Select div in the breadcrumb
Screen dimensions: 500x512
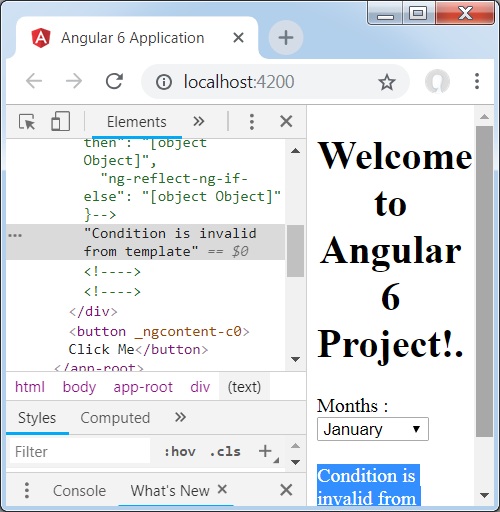pyautogui.click(x=200, y=387)
